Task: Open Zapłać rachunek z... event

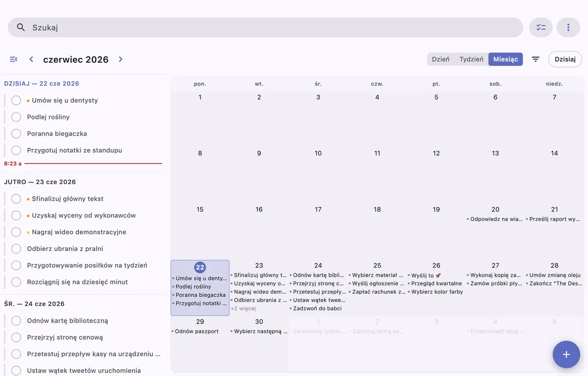Action: (x=377, y=292)
